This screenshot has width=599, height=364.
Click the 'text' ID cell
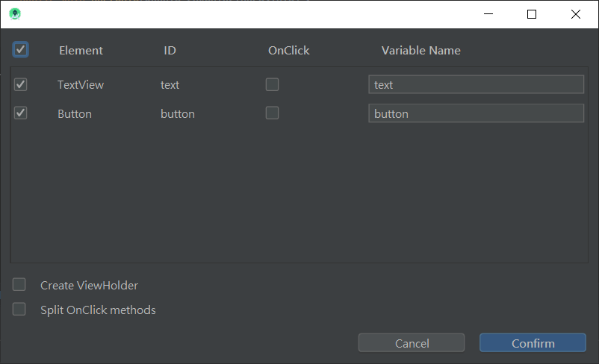pyautogui.click(x=170, y=85)
